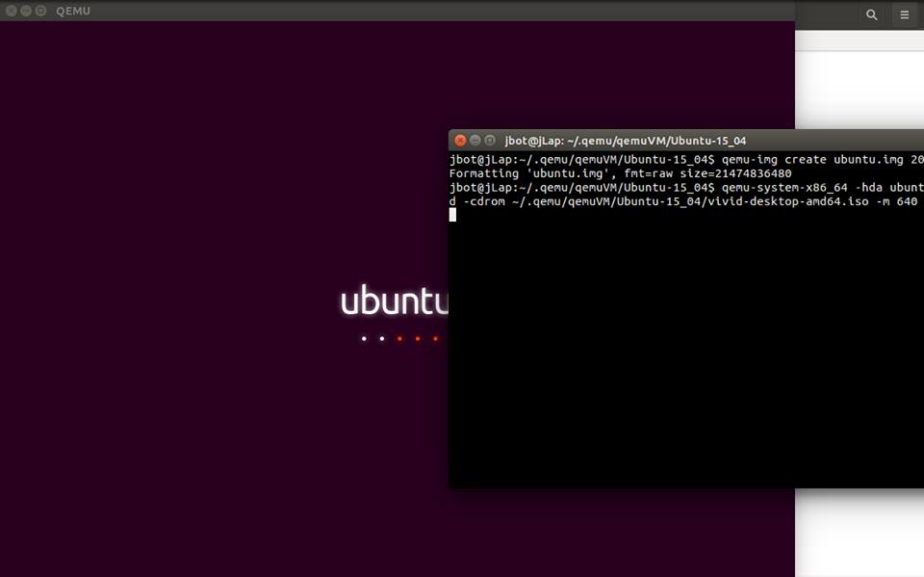The image size is (924, 577).
Task: Minimize the QEMU window
Action: (26, 11)
